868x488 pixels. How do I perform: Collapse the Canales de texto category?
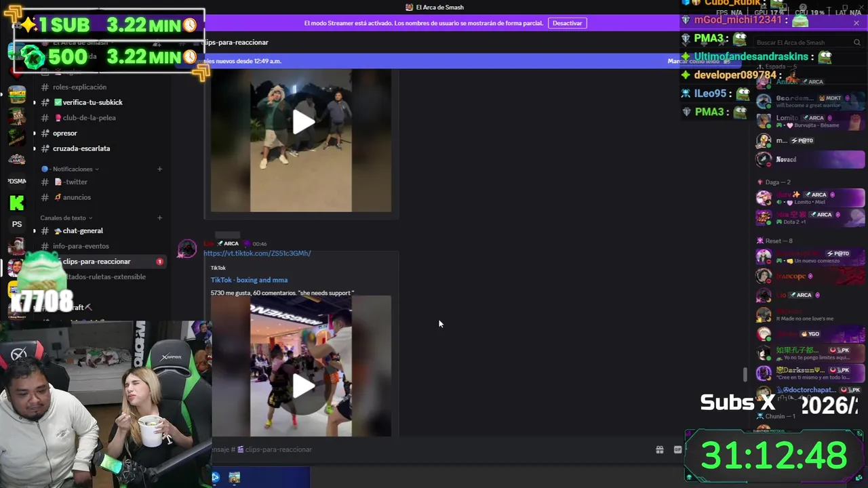66,218
